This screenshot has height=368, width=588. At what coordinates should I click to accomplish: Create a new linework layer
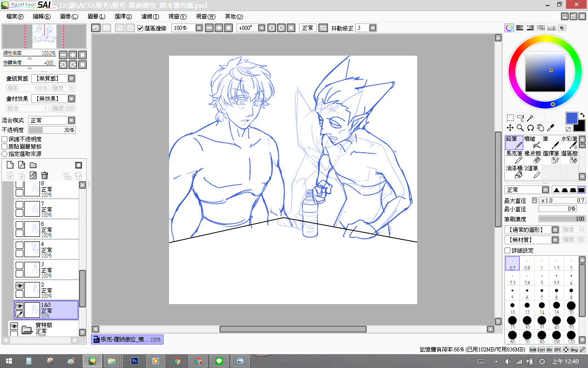tap(22, 165)
